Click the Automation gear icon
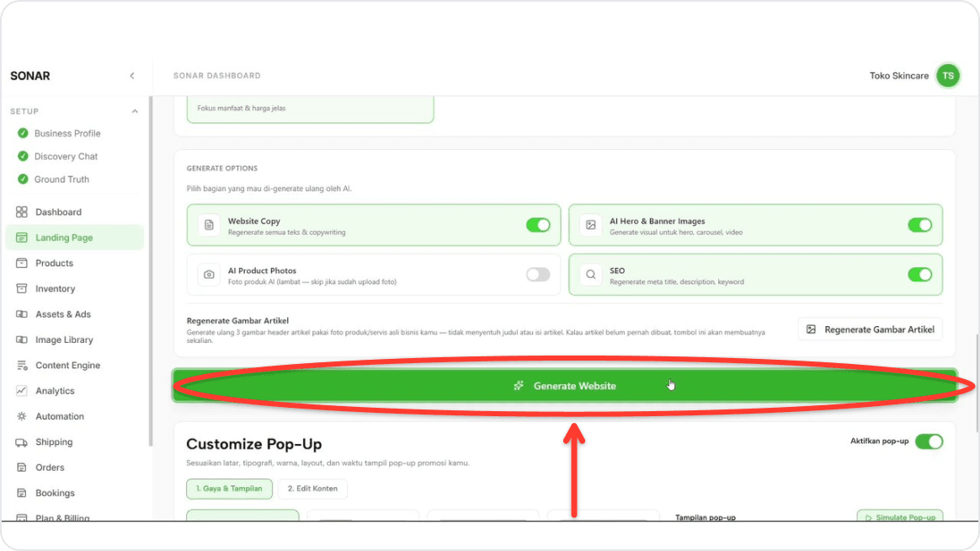 [22, 416]
